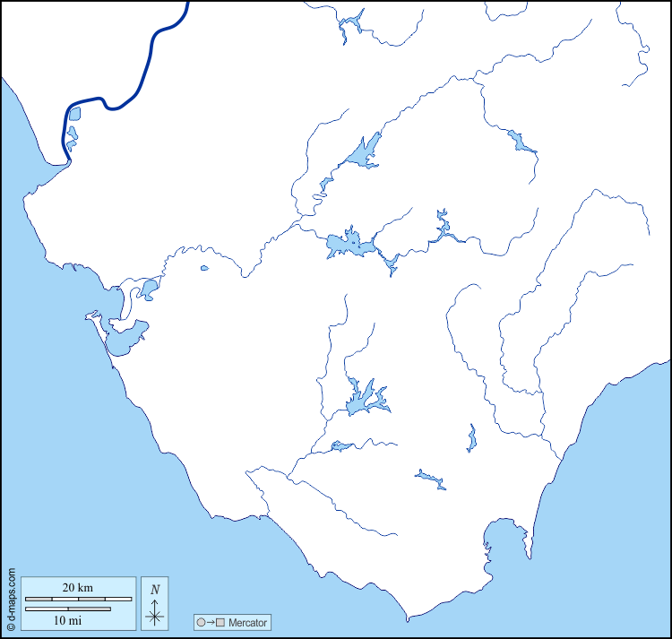
Task: Click the 20 km scale bar
Action: [x=78, y=598]
